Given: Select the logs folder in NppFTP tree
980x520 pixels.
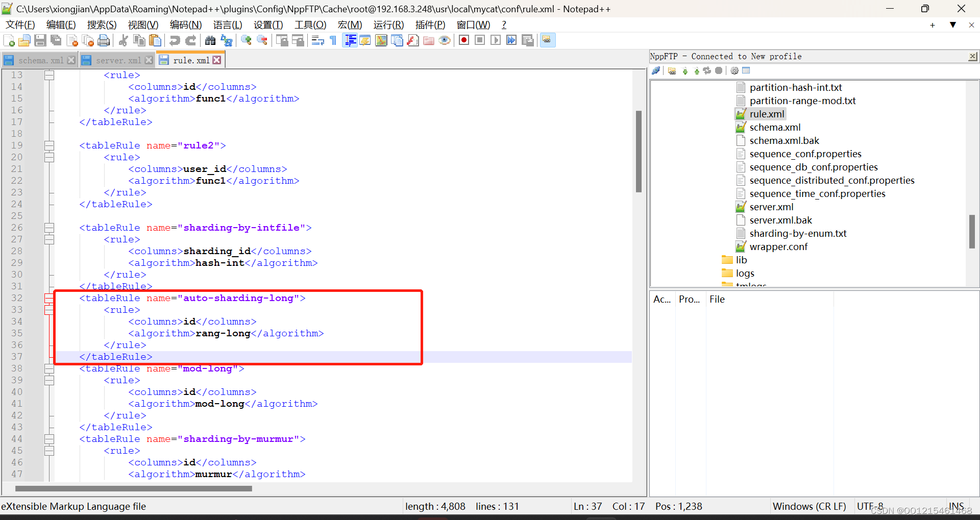Looking at the screenshot, I should pos(745,273).
